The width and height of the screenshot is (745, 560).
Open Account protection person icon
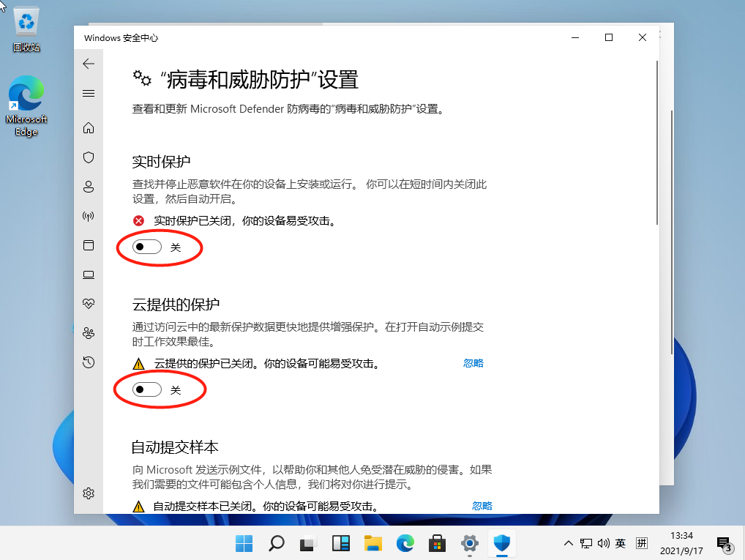click(x=89, y=187)
